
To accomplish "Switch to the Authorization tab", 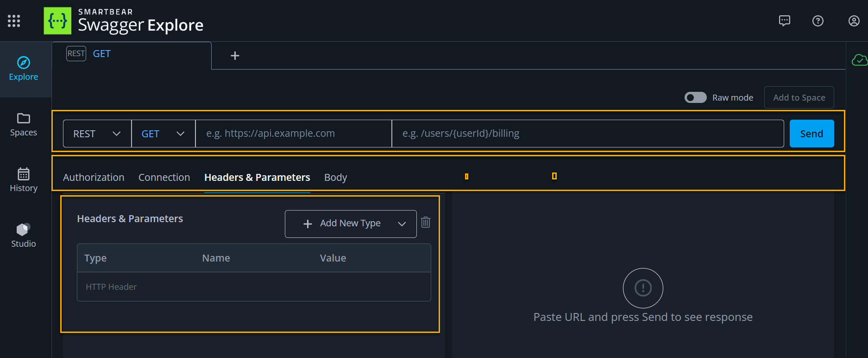I will 94,177.
